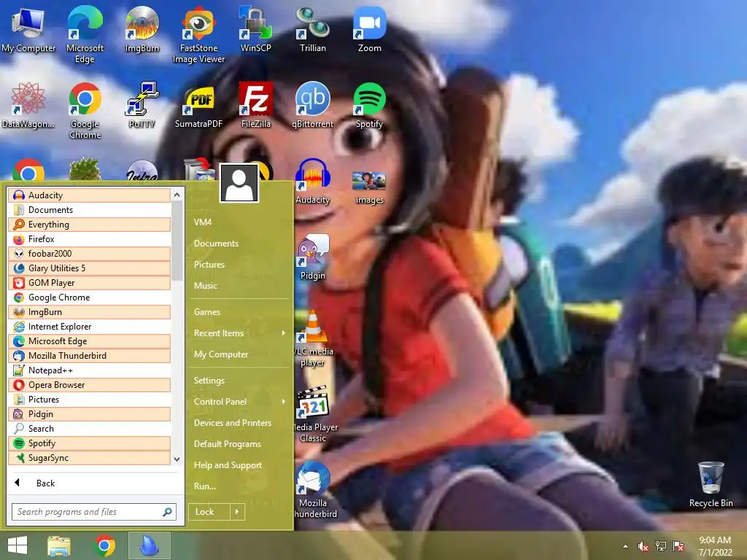
Task: Open the PuTTY desktop icon
Action: (142, 106)
